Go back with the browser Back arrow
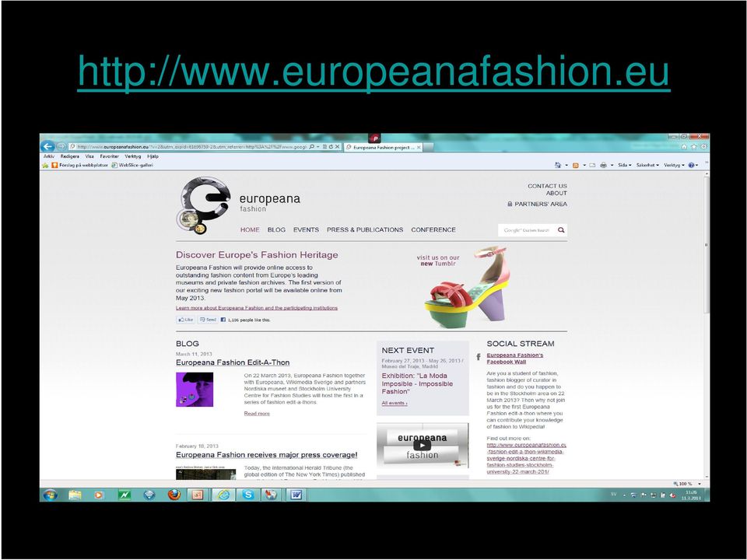The width and height of the screenshot is (747, 560). (x=47, y=147)
